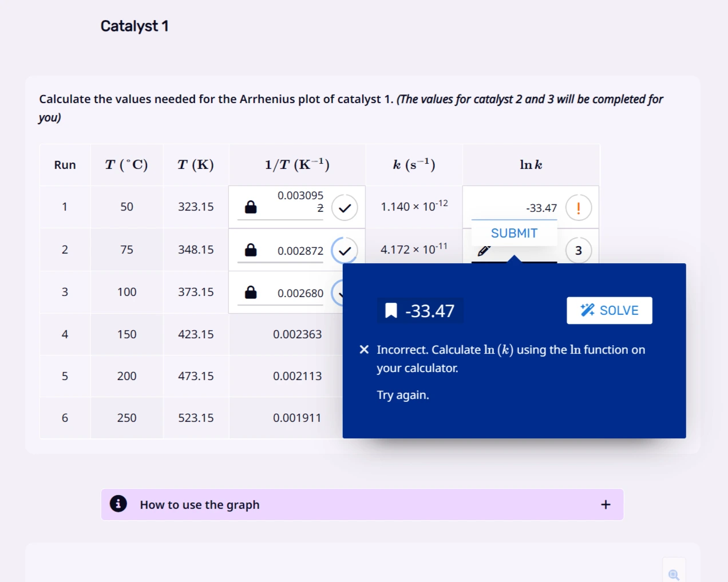Click the Try again text in popup
This screenshot has width=728, height=582.
pos(403,395)
